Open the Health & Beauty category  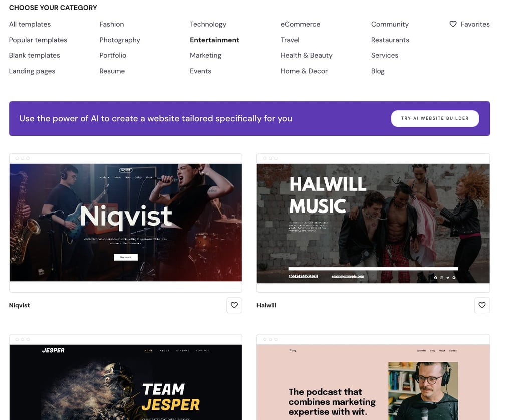tap(307, 55)
